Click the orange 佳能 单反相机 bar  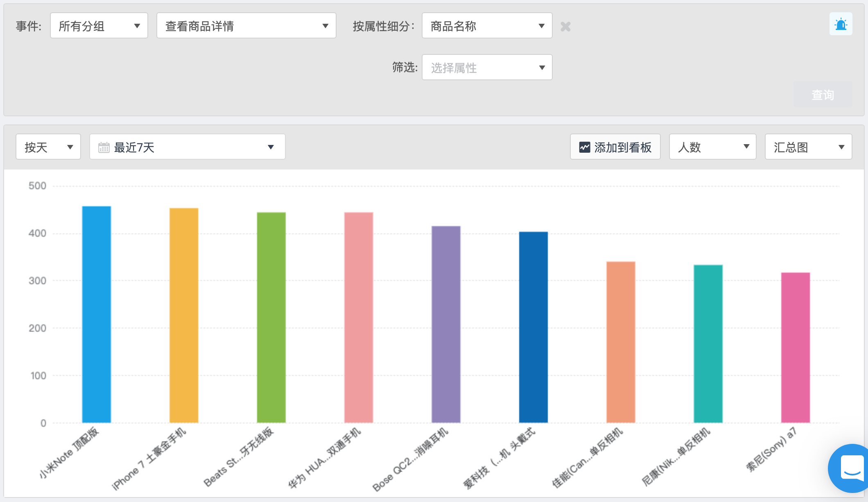pyautogui.click(x=621, y=342)
